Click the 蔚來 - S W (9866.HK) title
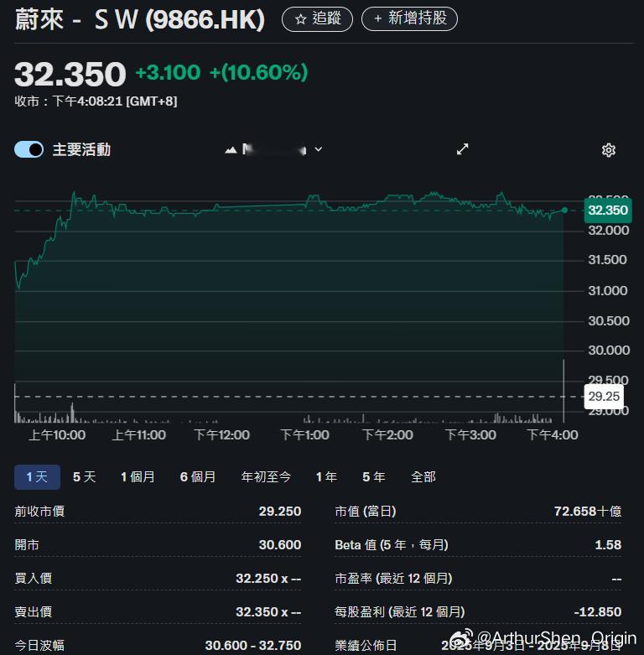Image resolution: width=644 pixels, height=655 pixels. [140, 19]
